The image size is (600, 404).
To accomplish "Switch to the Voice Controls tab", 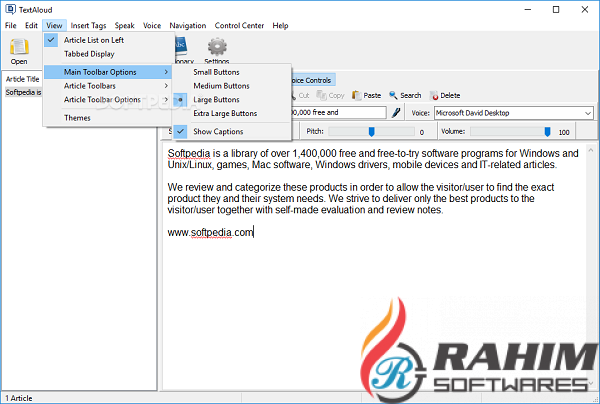I will point(313,80).
